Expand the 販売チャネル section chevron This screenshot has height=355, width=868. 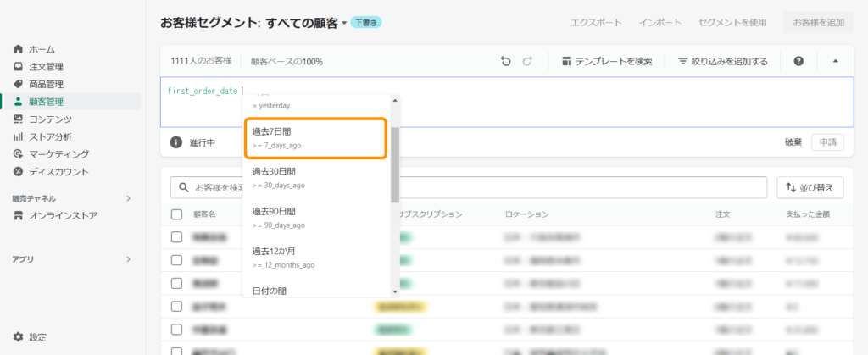pyautogui.click(x=128, y=198)
